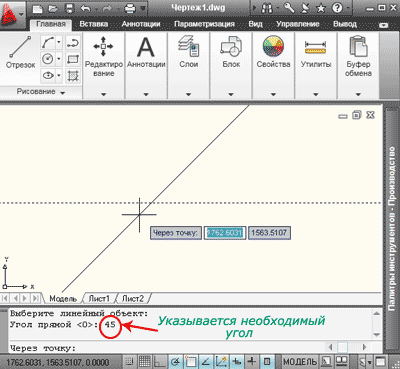Screen dimensions: 400x369
Task: Click the coordinates readout 1762.6031, 1563.5107, 0.0000
Action: (x=57, y=362)
